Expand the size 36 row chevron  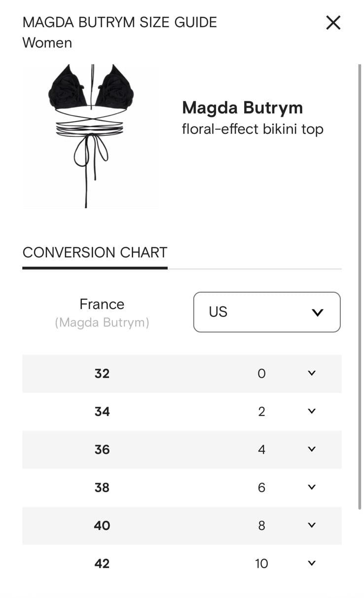[311, 449]
